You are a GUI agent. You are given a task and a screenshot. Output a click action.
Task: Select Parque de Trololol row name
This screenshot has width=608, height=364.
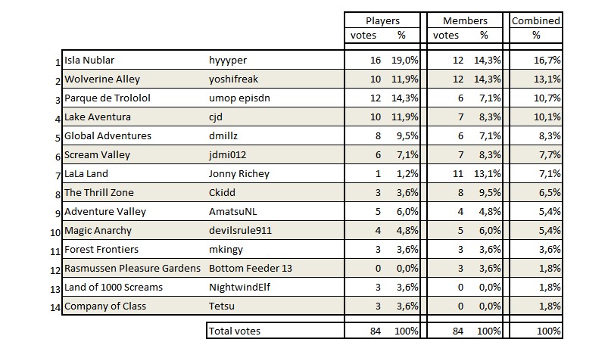tap(108, 98)
